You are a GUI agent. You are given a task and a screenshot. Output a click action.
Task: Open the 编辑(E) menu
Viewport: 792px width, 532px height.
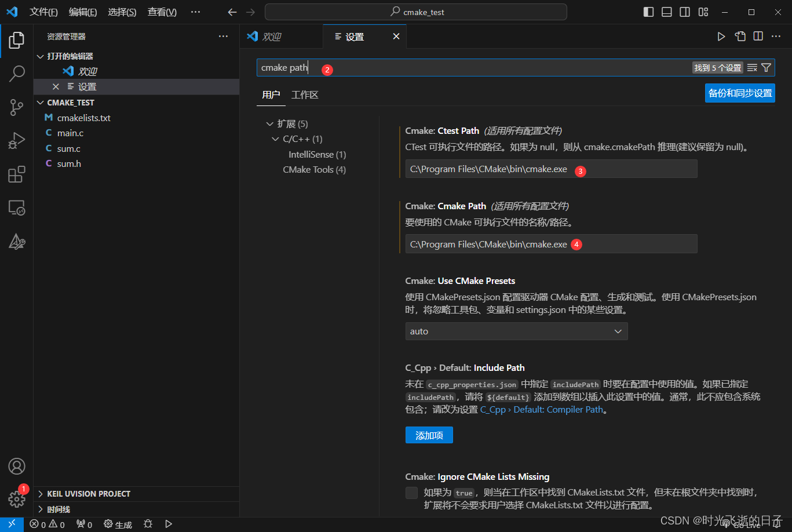(83, 12)
